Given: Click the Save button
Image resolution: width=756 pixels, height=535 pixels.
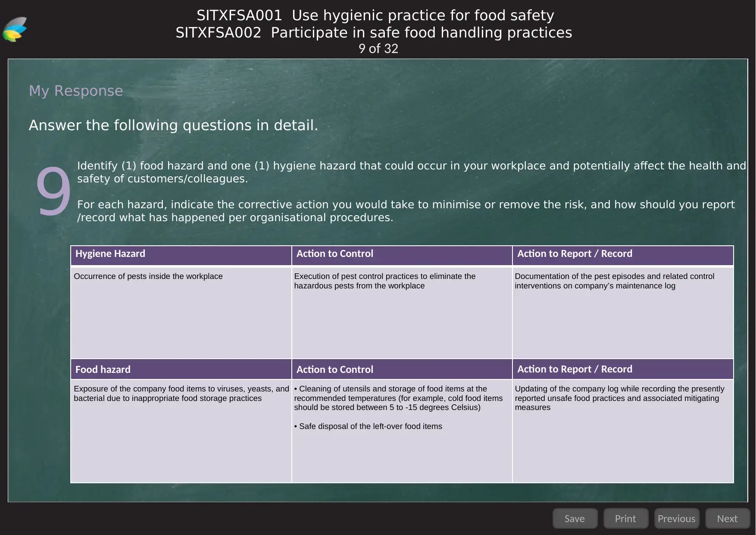Looking at the screenshot, I should [x=575, y=518].
